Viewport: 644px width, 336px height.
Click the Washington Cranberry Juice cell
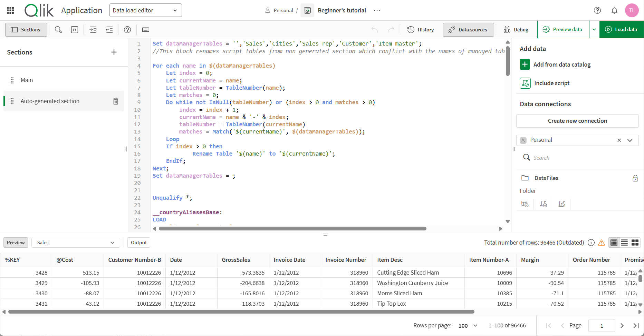419,283
